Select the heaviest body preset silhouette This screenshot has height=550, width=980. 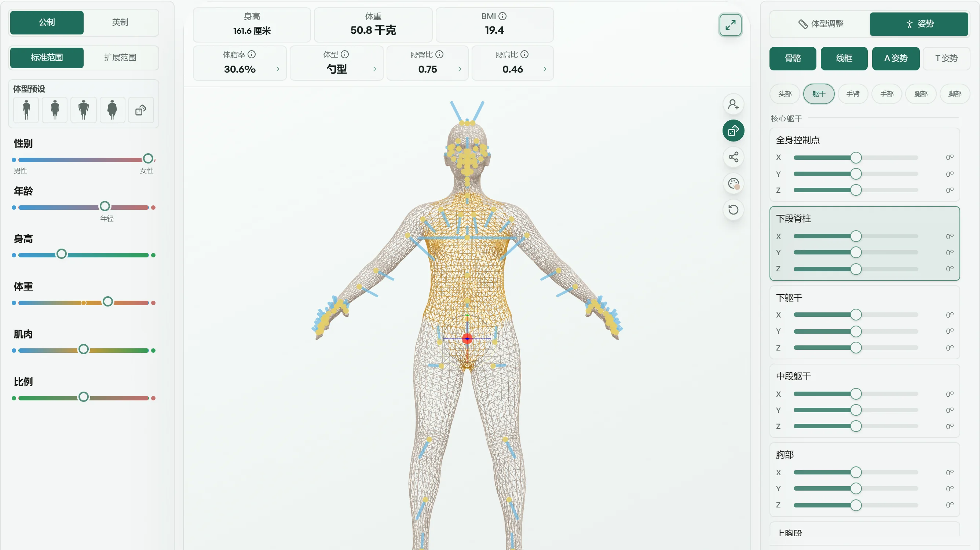tap(112, 110)
